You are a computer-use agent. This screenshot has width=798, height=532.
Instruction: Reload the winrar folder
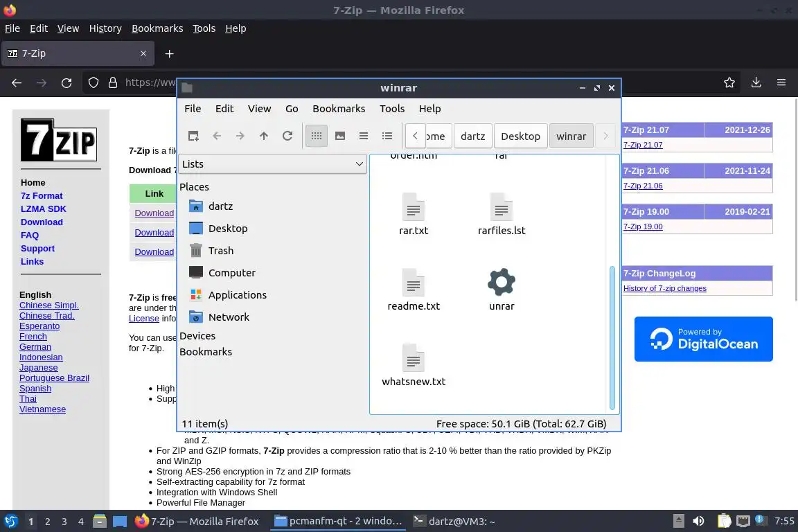coord(287,136)
